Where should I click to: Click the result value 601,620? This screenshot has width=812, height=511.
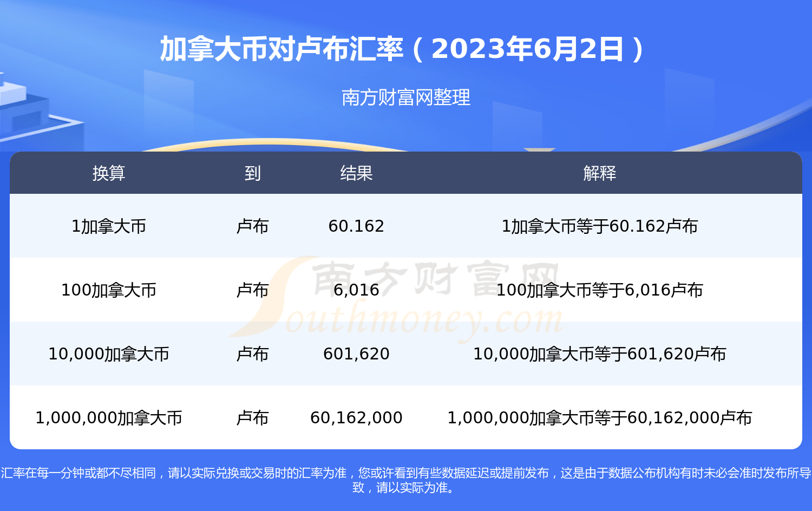(356, 354)
